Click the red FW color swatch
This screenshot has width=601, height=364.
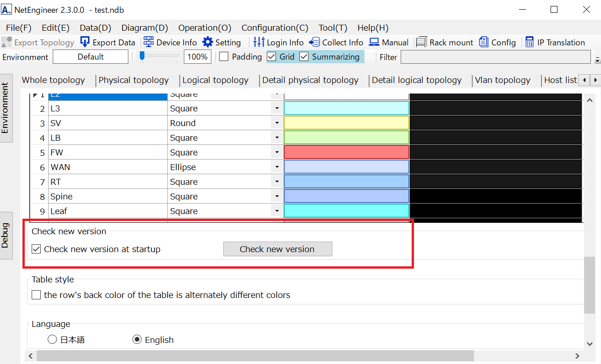pos(346,152)
